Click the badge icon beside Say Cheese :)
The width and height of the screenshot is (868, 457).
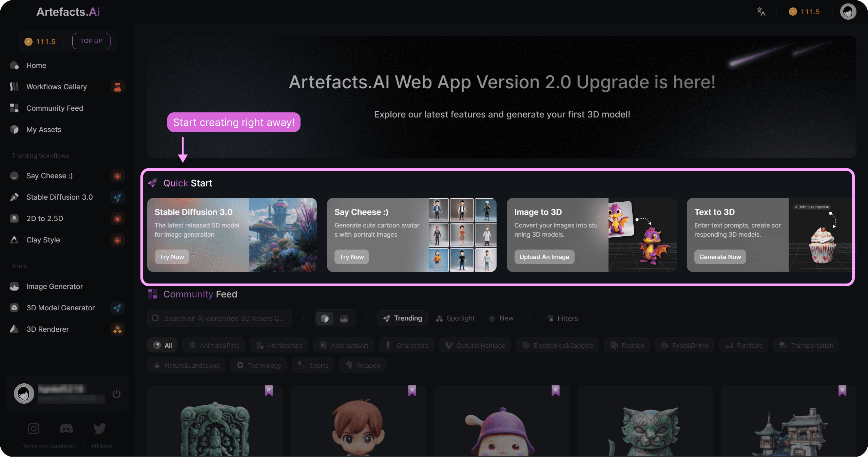click(x=118, y=176)
